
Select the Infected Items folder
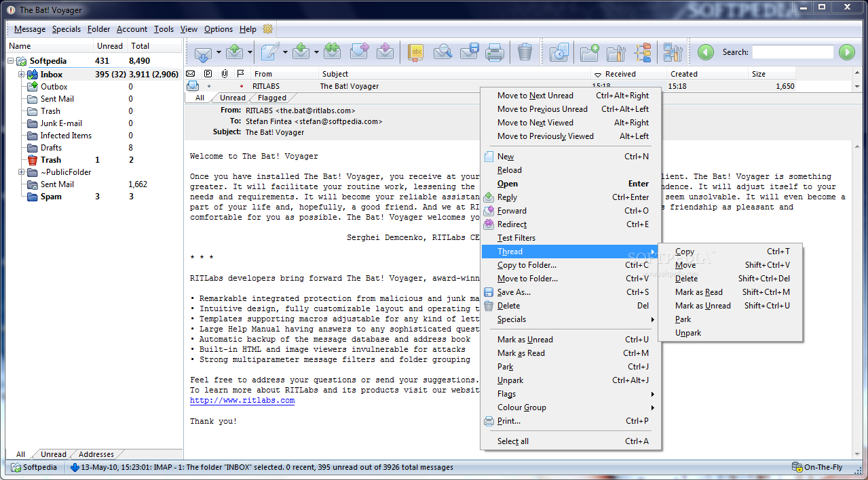66,136
